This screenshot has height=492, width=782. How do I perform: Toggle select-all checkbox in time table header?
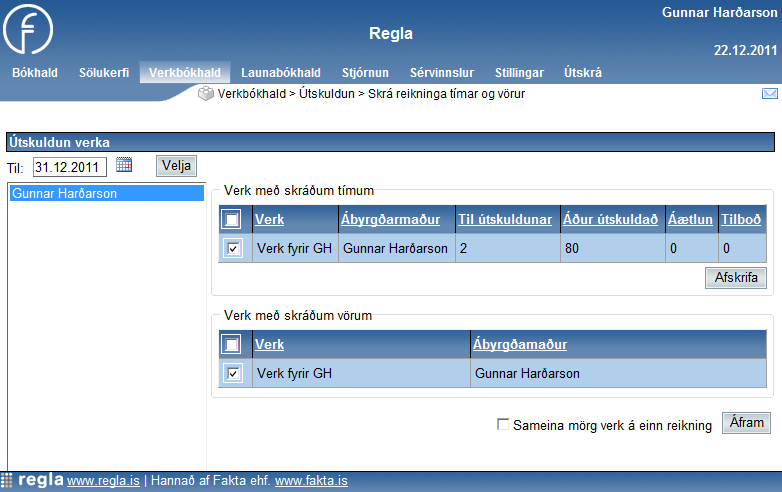coord(232,220)
